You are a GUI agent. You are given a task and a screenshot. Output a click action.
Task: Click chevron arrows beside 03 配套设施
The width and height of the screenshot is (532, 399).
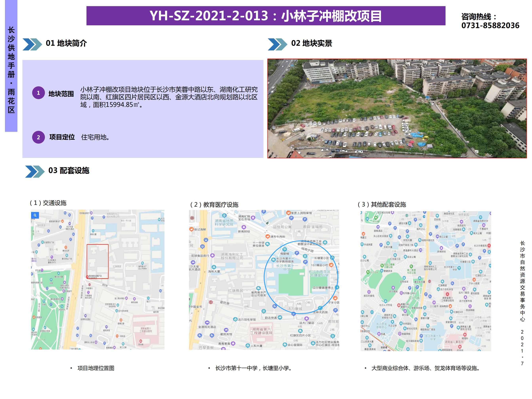point(35,171)
